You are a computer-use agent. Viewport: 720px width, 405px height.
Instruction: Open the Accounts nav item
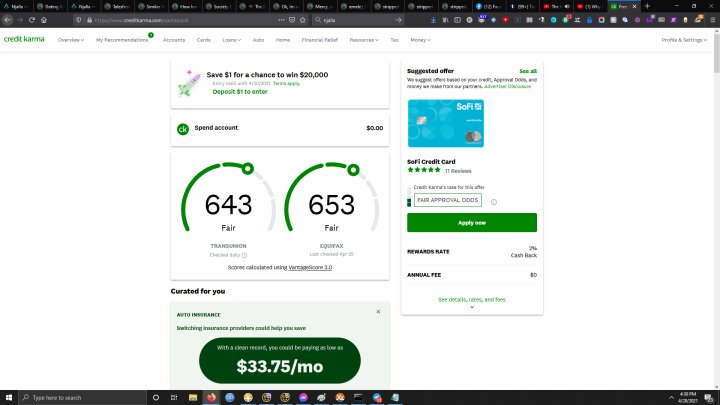point(174,40)
